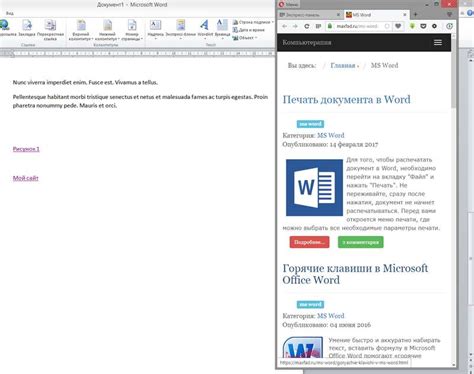474x374 pixels.
Task: Click the MS Word category link under first article
Action: click(330, 135)
